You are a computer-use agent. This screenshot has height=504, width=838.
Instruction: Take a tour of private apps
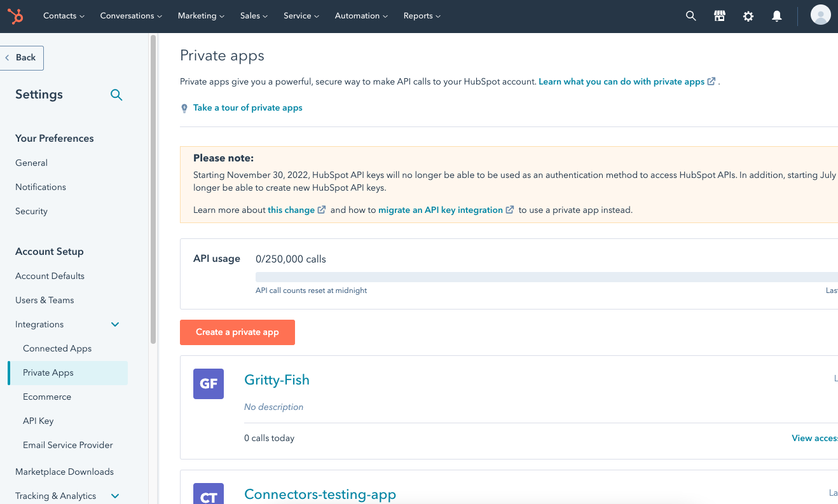247,108
